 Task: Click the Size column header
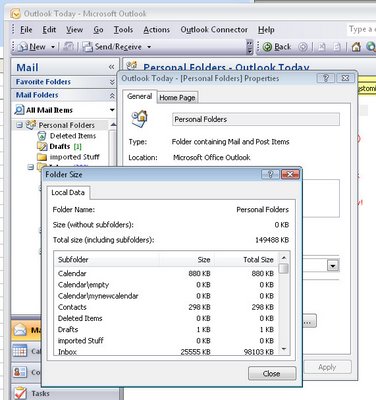point(187,260)
